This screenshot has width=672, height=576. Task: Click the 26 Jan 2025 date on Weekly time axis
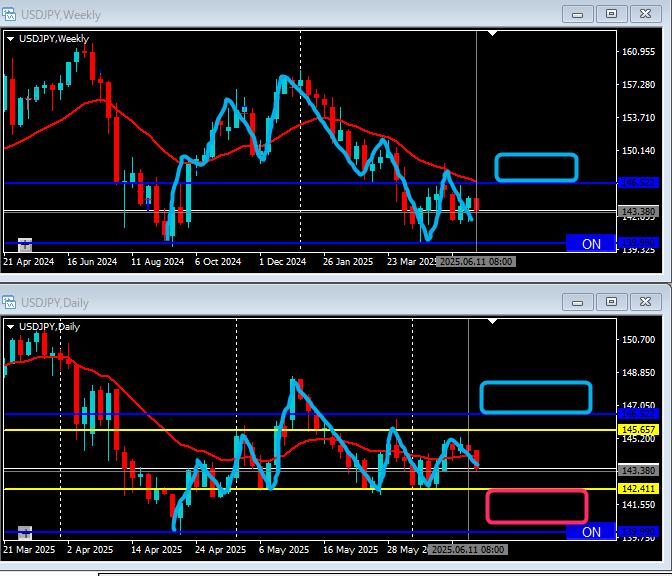(348, 261)
